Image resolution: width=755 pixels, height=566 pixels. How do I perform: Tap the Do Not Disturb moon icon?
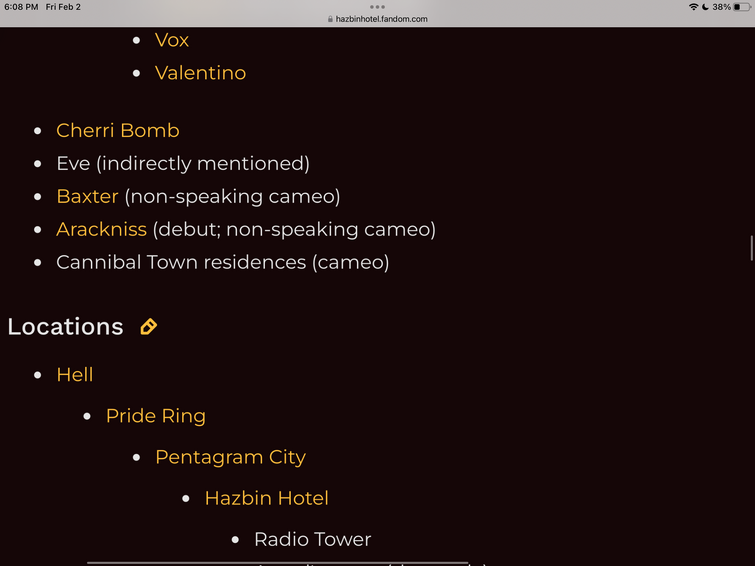point(705,7)
